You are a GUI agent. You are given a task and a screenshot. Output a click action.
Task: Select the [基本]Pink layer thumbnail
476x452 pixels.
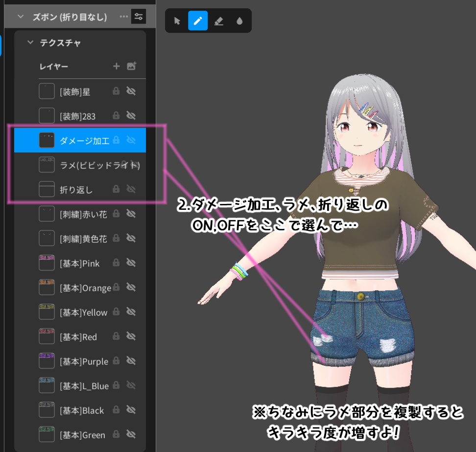point(47,263)
